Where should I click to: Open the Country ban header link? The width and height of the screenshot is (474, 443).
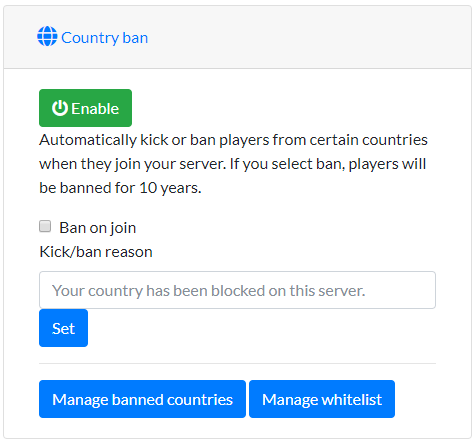click(92, 37)
